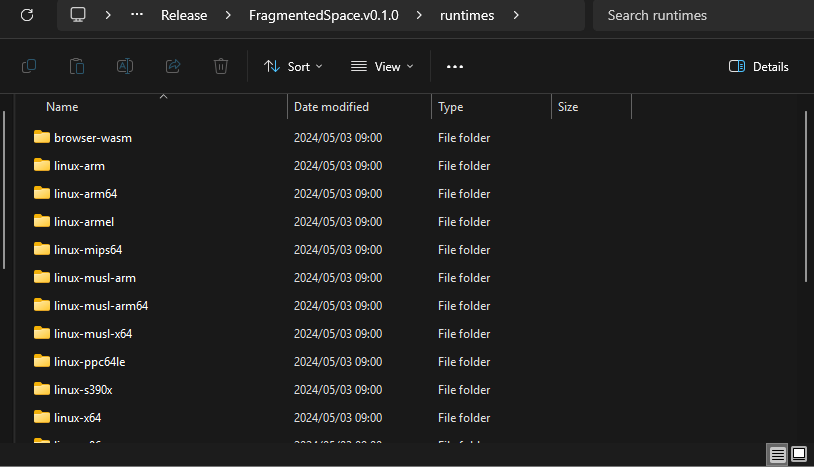Switch to large icons view button
The height and width of the screenshot is (467, 814).
[798, 454]
